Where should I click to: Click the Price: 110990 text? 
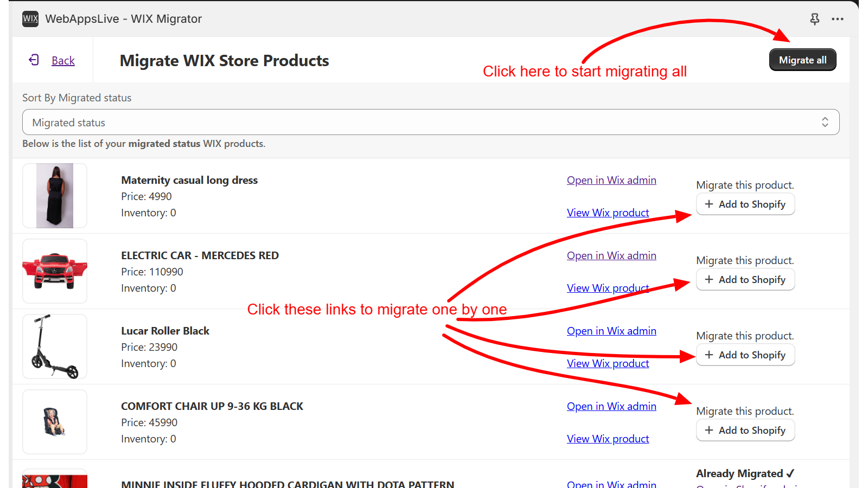[x=152, y=272]
